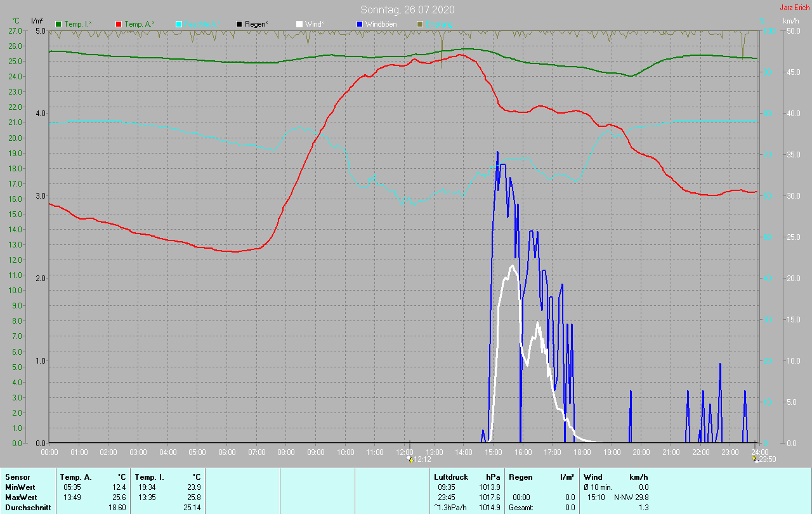Click the pressure value 1013.9
The image size is (812, 514).
(490, 487)
